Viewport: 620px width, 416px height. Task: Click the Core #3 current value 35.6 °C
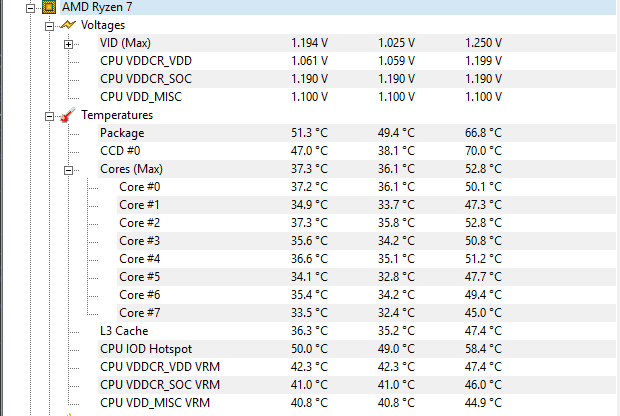click(310, 241)
